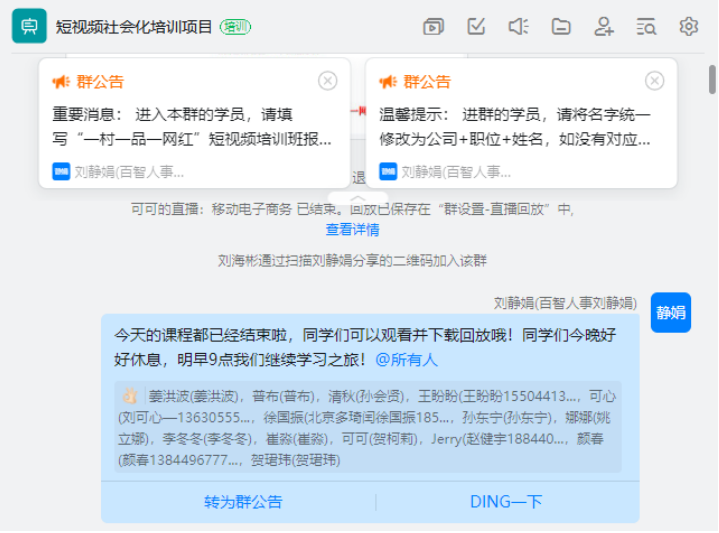
Task: Click the megaphone icon on 温馨提示 card
Action: pyautogui.click(x=387, y=82)
